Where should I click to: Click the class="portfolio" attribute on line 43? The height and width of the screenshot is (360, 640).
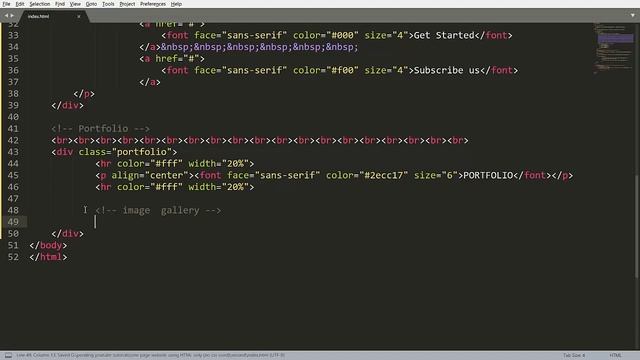click(x=124, y=152)
